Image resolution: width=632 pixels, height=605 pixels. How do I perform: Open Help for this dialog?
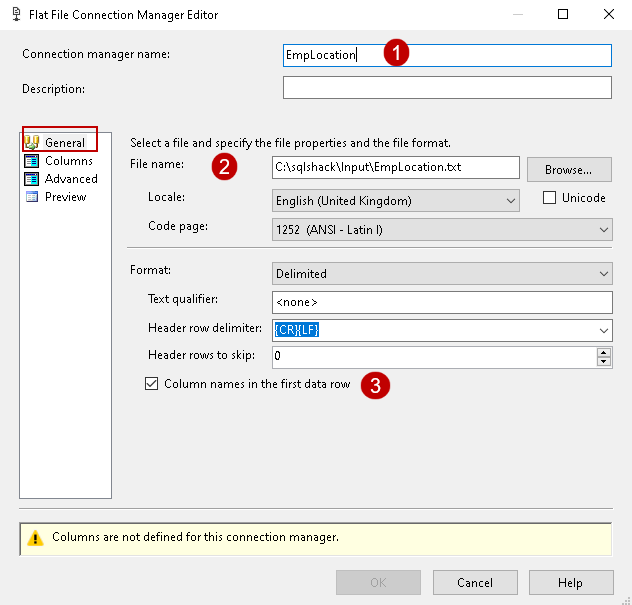[x=570, y=583]
